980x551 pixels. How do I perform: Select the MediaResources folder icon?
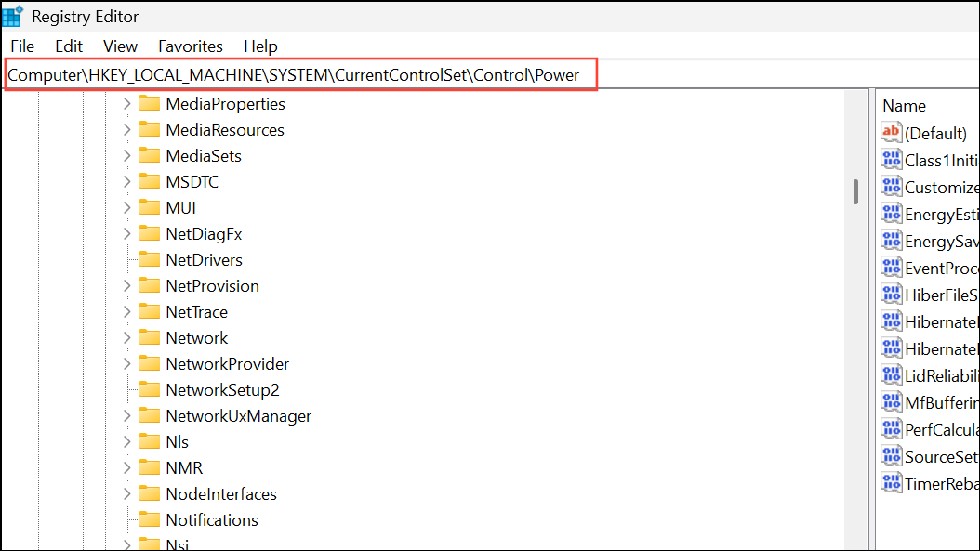click(150, 129)
